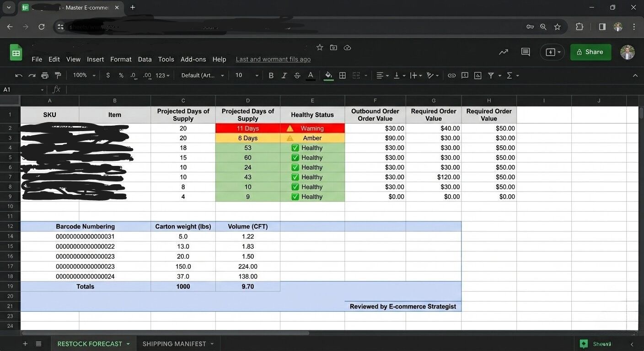Select the Totals label cell
This screenshot has height=351, width=644.
point(86,287)
